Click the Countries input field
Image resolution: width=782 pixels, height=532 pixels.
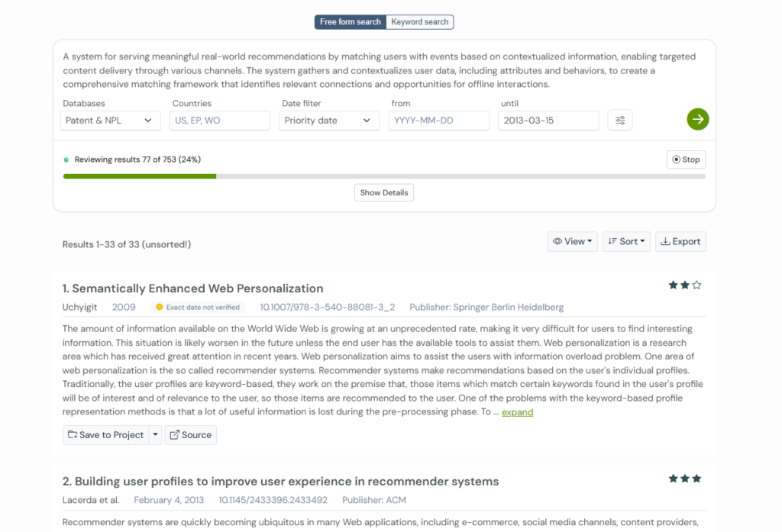220,121
